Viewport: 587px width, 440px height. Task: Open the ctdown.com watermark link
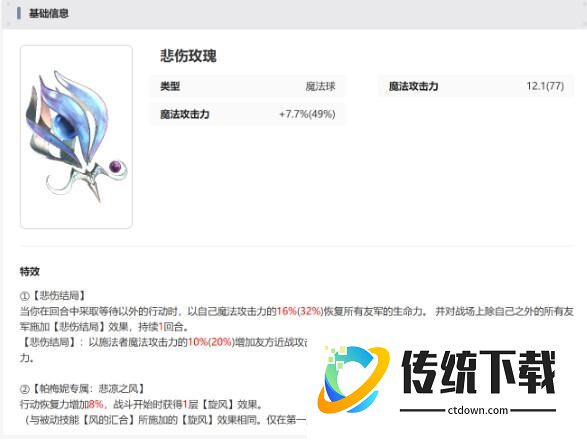click(478, 410)
